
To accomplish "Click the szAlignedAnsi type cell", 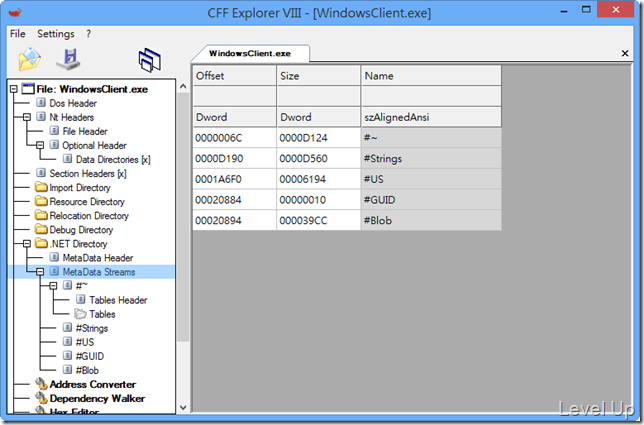I will pos(431,117).
